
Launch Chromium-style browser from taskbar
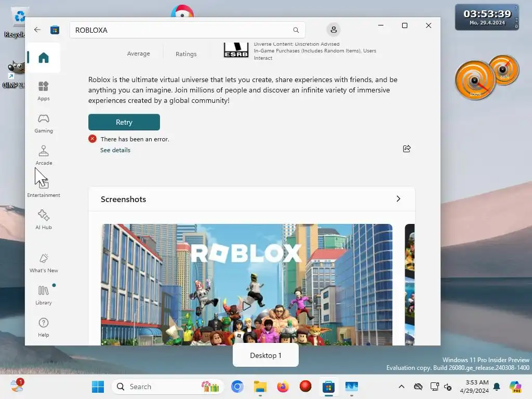click(237, 387)
